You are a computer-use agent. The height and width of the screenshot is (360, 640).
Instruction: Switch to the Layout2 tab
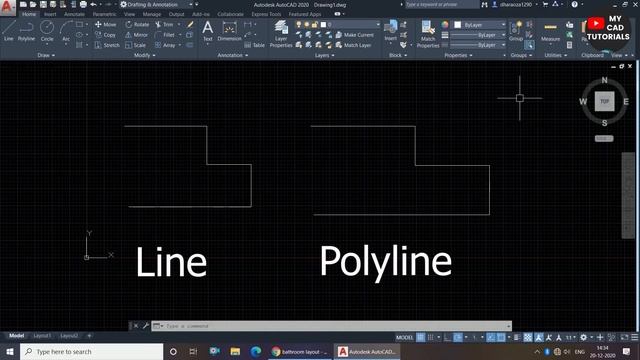69,336
